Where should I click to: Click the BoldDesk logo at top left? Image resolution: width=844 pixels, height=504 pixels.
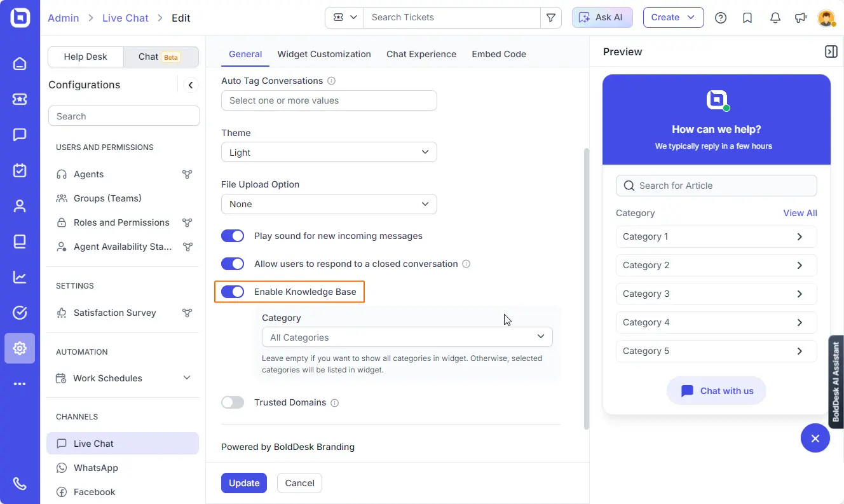point(20,18)
